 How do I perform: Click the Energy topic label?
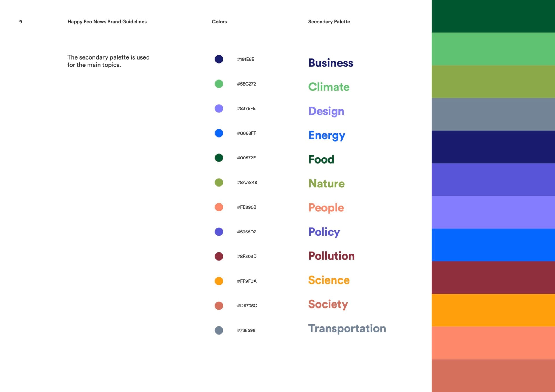coord(327,135)
